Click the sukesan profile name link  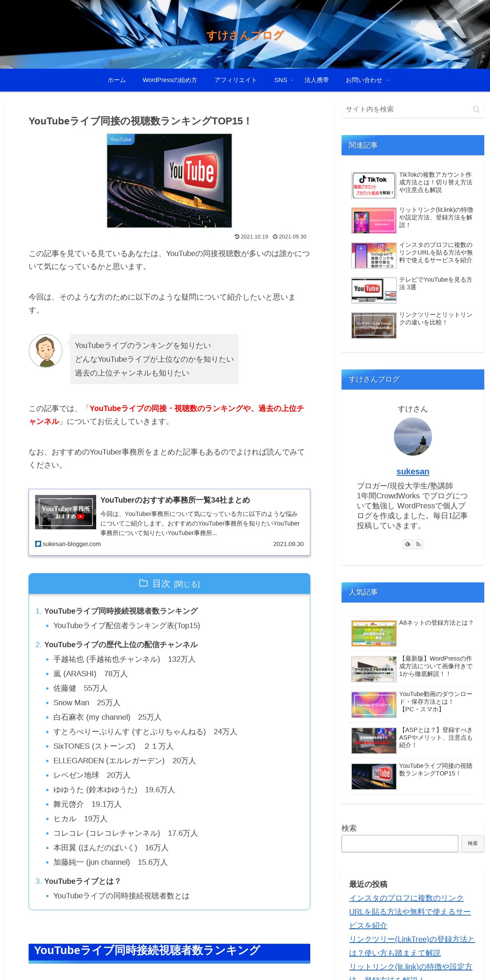[413, 472]
